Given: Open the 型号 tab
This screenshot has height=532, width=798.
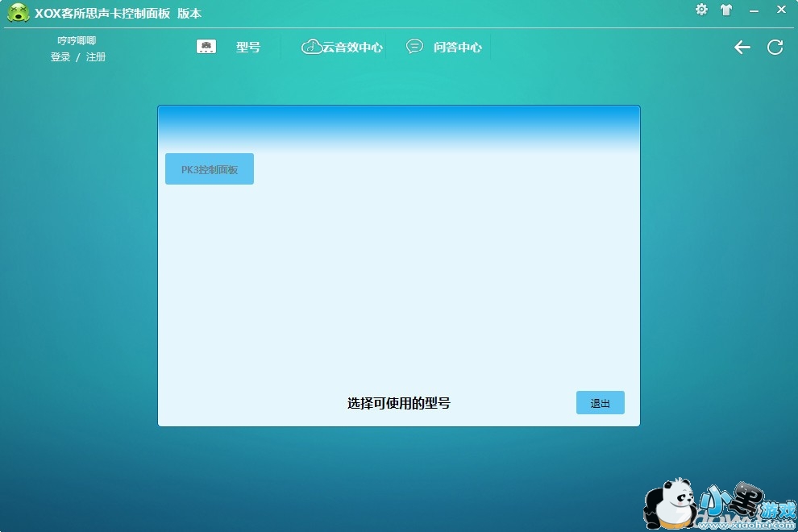Looking at the screenshot, I should (x=248, y=48).
